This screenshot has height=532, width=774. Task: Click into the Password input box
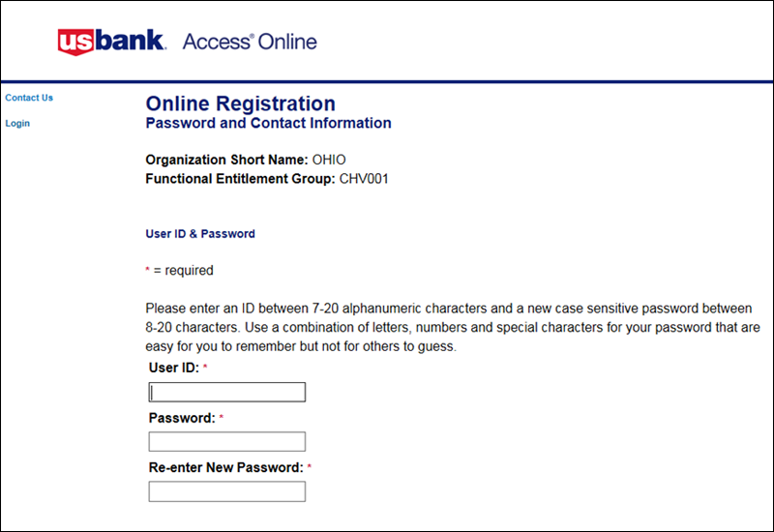coord(226,442)
